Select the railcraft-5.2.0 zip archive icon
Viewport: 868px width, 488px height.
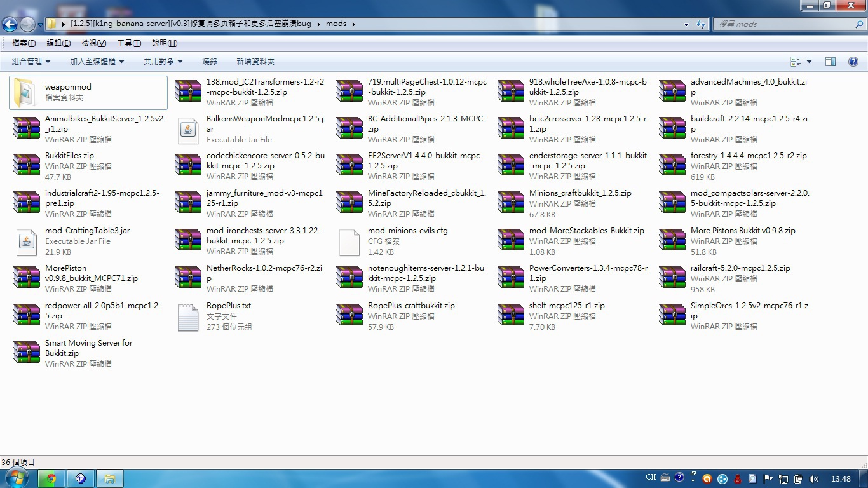[x=672, y=278]
